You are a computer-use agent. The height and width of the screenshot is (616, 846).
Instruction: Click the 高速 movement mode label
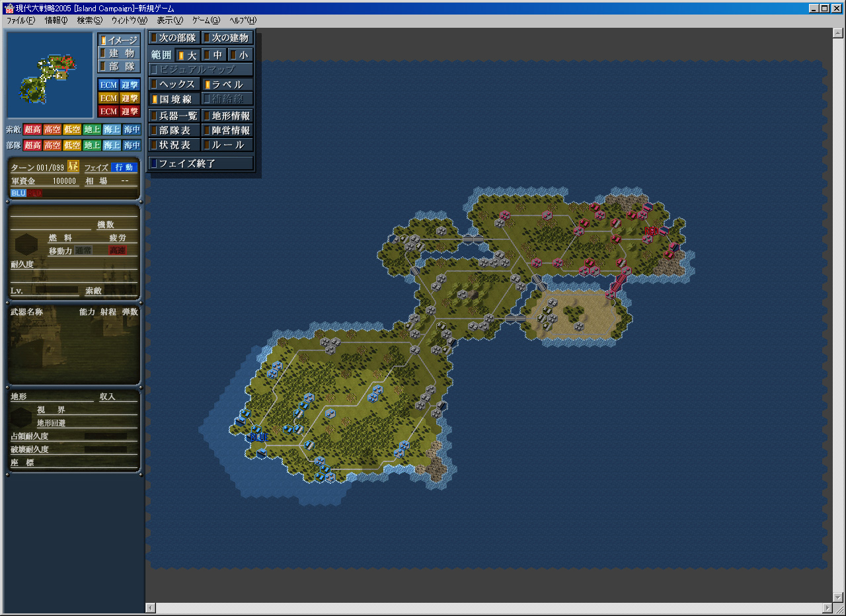tap(118, 250)
